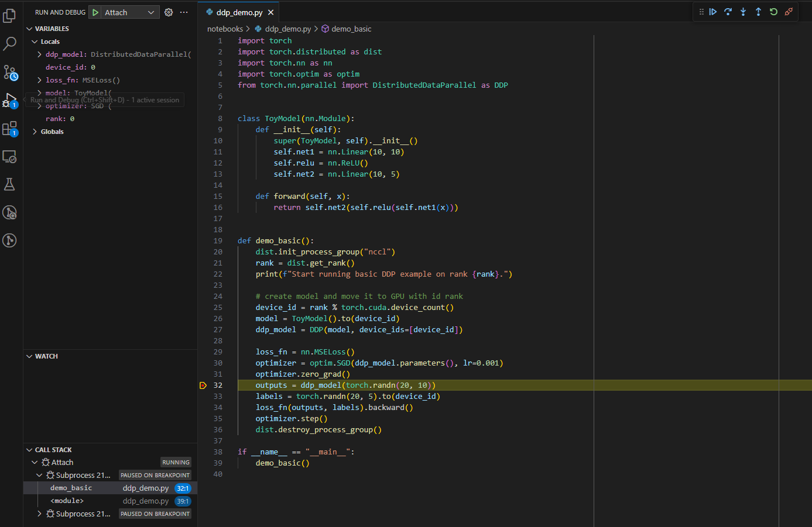
Task: Switch to the ddp_demo.py editor tab
Action: pos(238,11)
